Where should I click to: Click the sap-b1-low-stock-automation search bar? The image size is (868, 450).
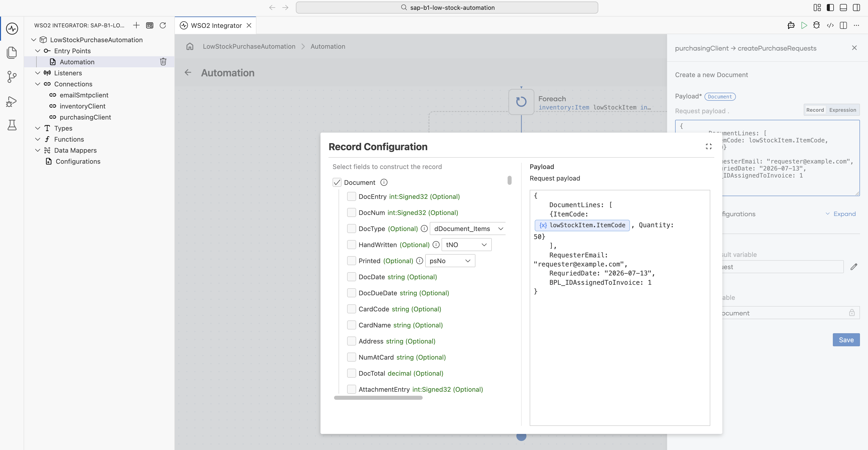click(447, 8)
